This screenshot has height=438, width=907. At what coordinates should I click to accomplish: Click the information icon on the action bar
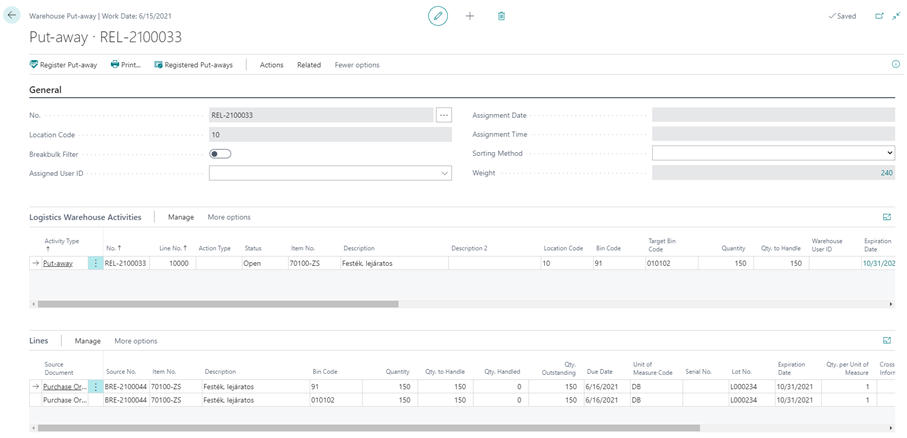tap(895, 64)
